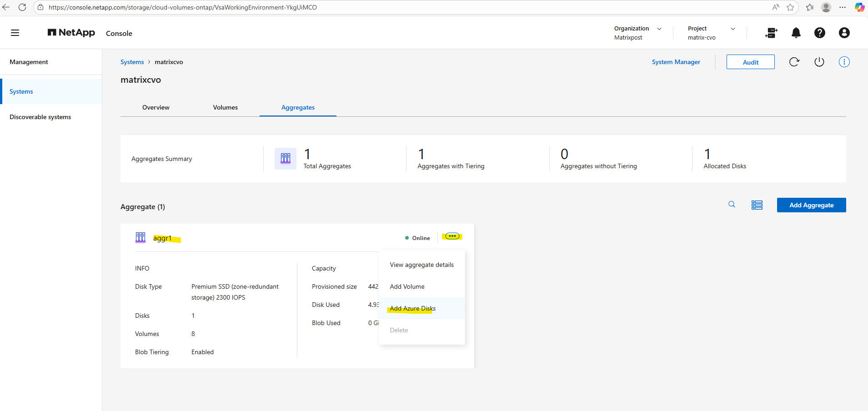Click the browser address bar URL
Screen dimensions: 868x411
coord(182,7)
